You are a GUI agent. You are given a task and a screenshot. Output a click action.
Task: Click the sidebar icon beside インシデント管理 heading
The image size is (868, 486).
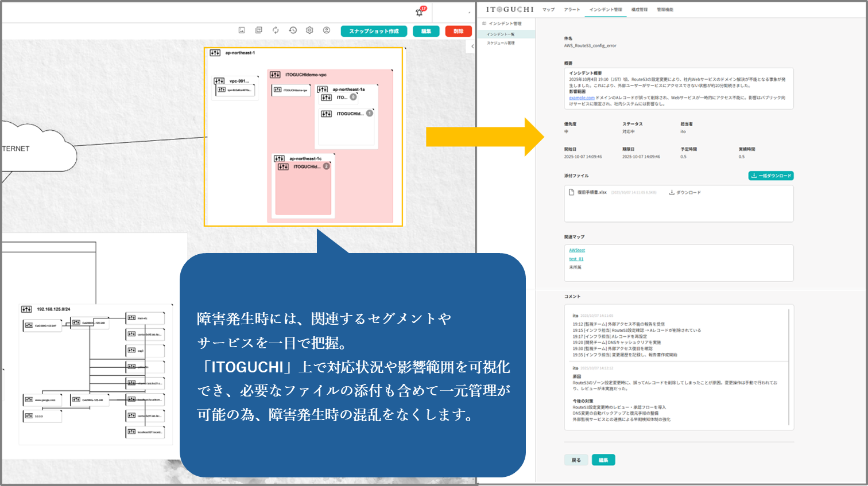pos(484,24)
